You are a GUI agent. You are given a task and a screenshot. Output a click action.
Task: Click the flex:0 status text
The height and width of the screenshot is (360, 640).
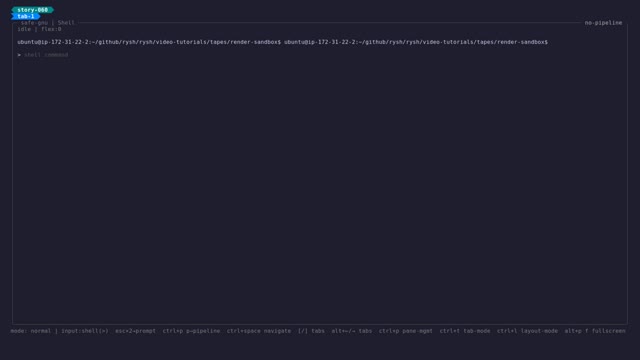(x=51, y=29)
